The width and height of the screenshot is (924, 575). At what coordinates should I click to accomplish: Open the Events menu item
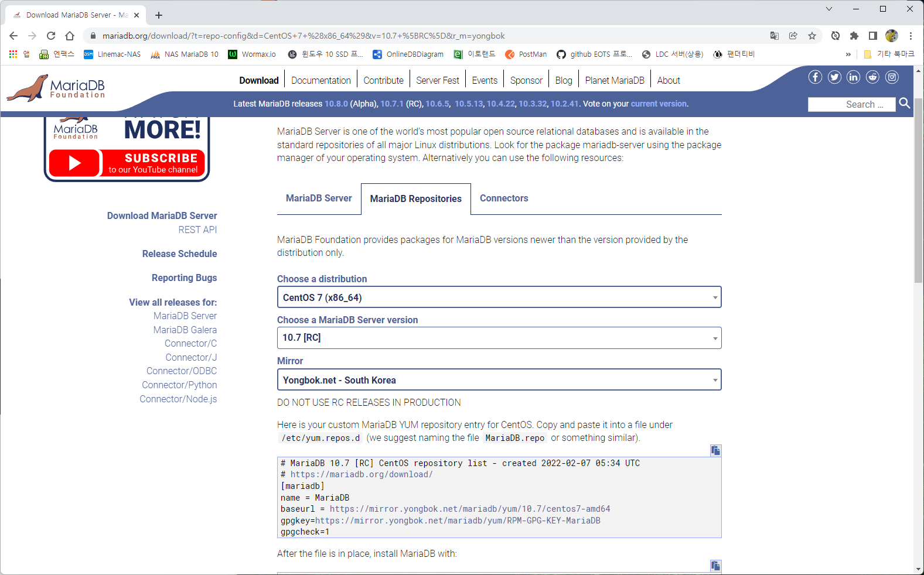coord(485,81)
